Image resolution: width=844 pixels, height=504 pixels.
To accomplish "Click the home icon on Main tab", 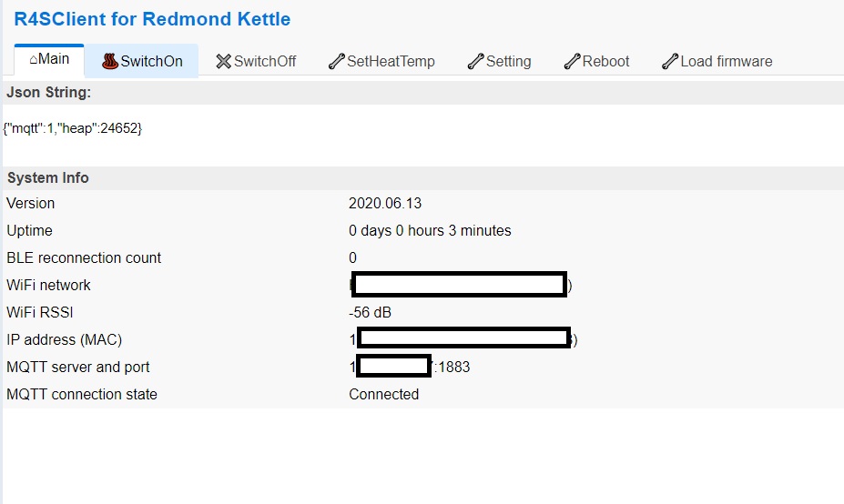I will pos(34,60).
